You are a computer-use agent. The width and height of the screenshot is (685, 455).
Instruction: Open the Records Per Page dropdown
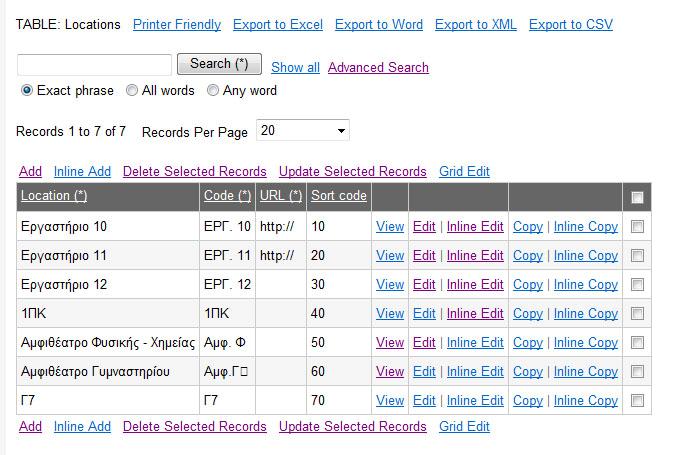pyautogui.click(x=303, y=130)
